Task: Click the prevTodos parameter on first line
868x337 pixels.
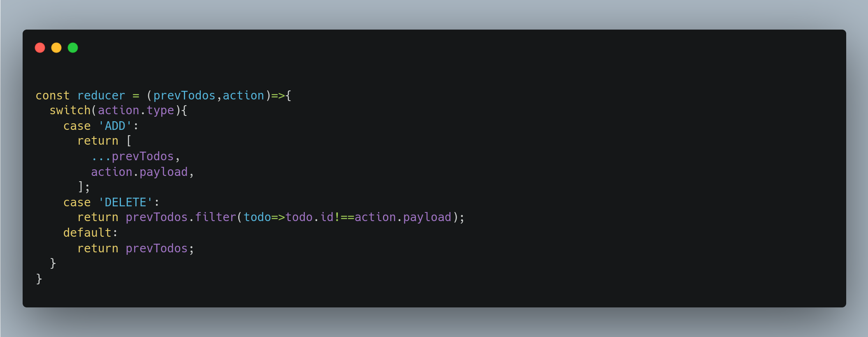Action: pos(184,95)
